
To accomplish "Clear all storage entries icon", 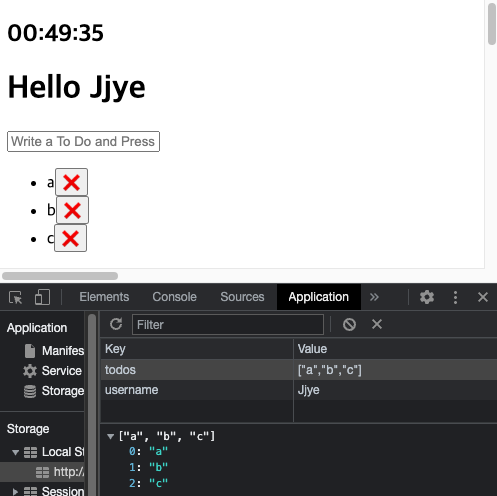I will (x=349, y=324).
